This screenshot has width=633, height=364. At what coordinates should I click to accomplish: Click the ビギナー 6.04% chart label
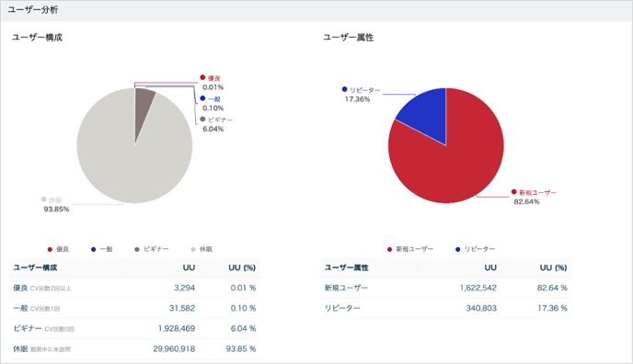tap(216, 124)
